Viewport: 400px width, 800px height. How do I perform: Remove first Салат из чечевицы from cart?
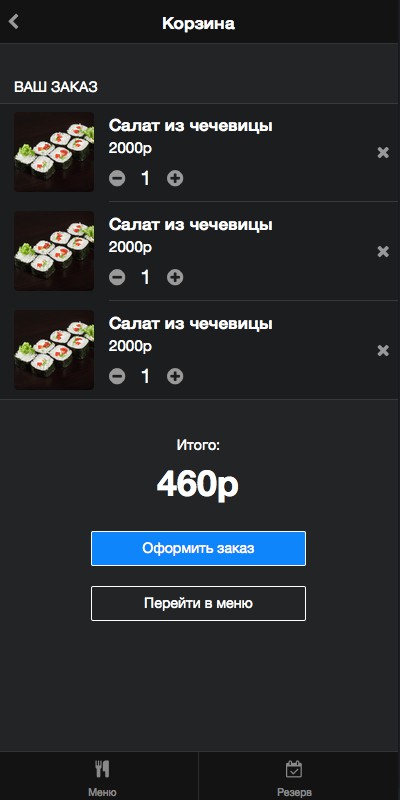click(x=383, y=153)
